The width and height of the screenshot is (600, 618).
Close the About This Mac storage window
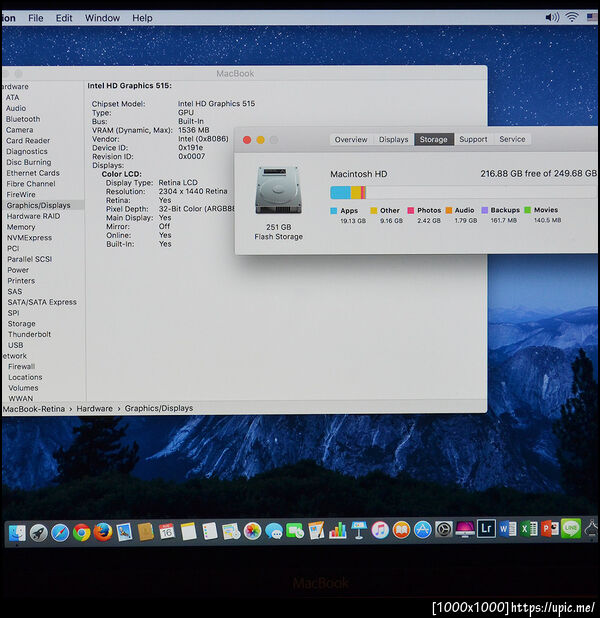(x=247, y=140)
